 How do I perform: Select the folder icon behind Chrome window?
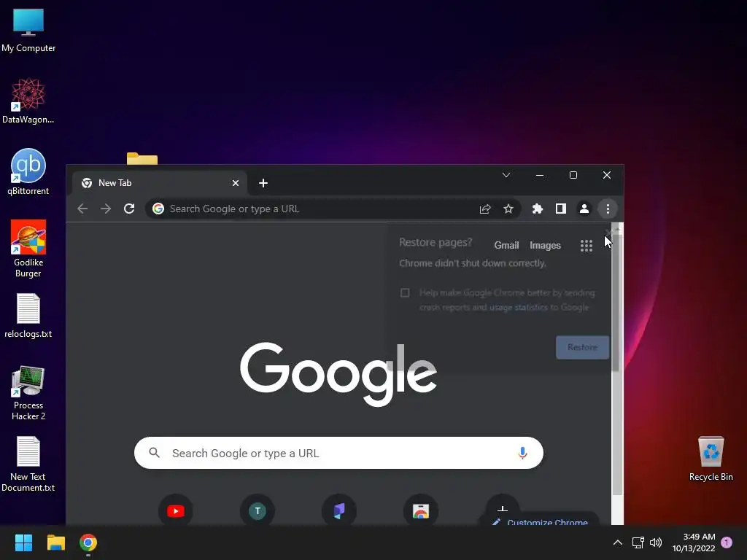click(x=142, y=158)
